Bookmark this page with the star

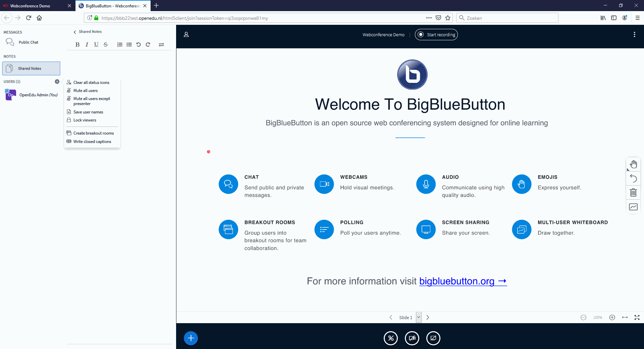pos(448,18)
